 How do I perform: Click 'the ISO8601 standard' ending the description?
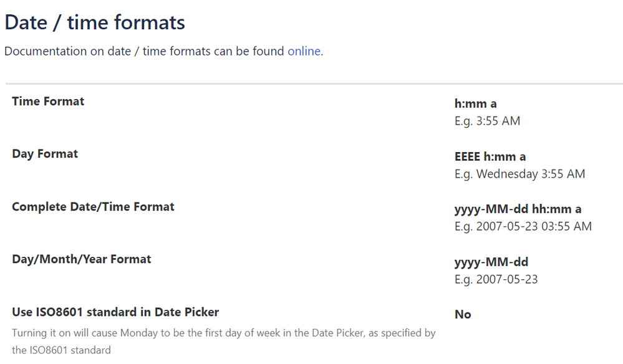click(x=61, y=350)
